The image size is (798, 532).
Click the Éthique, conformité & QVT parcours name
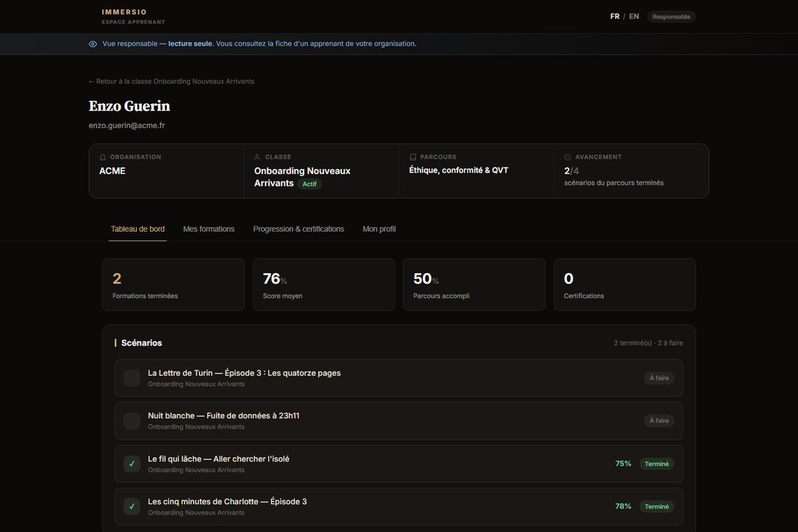pyautogui.click(x=459, y=170)
